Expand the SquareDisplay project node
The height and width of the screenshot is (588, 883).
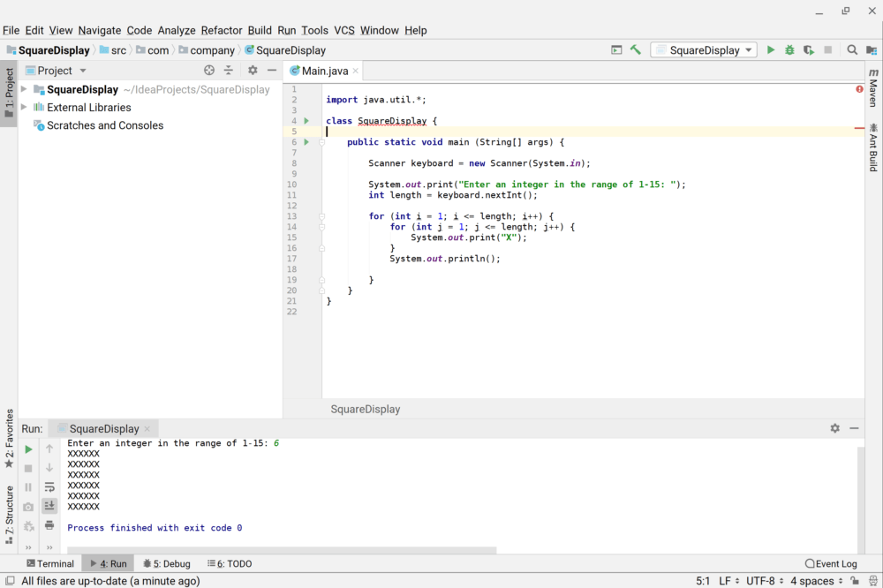tap(24, 89)
